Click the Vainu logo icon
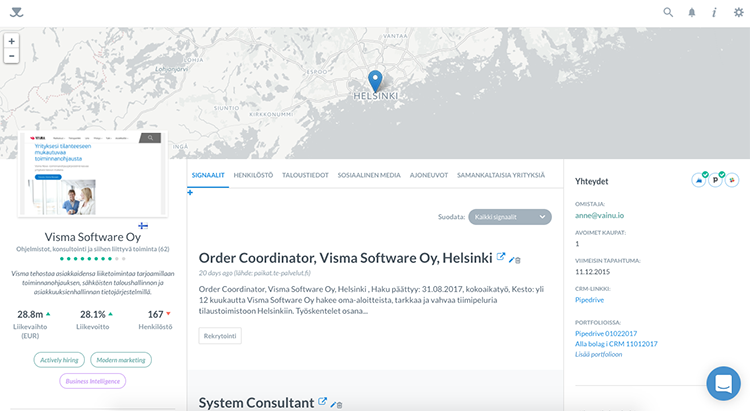This screenshot has width=750, height=411. (x=13, y=13)
